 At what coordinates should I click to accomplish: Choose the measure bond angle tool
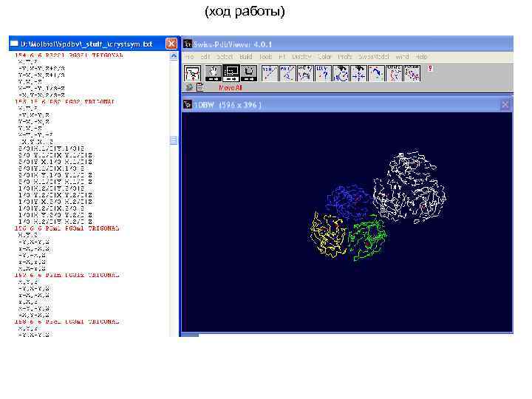tap(287, 73)
